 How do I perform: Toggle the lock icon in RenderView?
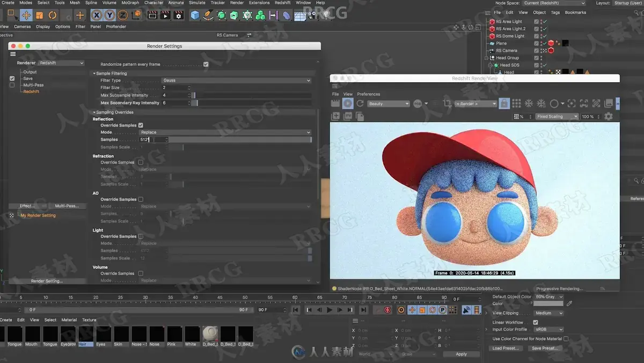tap(504, 103)
